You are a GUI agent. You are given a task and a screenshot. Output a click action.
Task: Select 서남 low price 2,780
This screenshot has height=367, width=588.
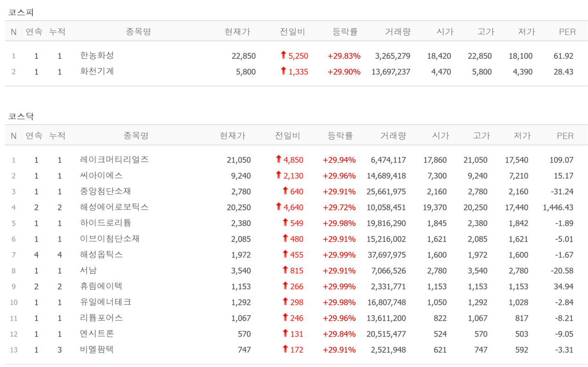point(518,271)
